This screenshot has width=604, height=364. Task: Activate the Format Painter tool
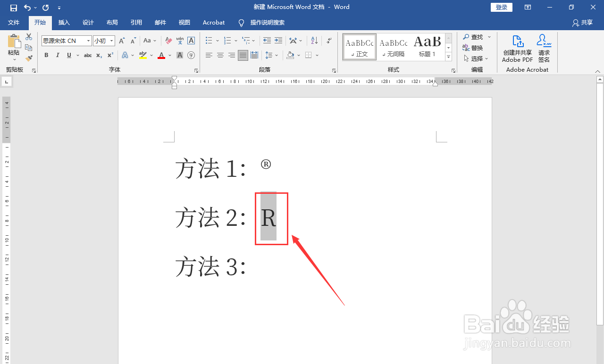[28, 58]
